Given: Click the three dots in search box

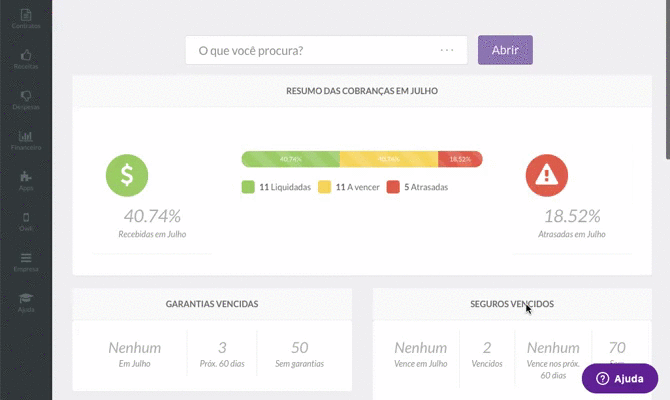Looking at the screenshot, I should [447, 50].
